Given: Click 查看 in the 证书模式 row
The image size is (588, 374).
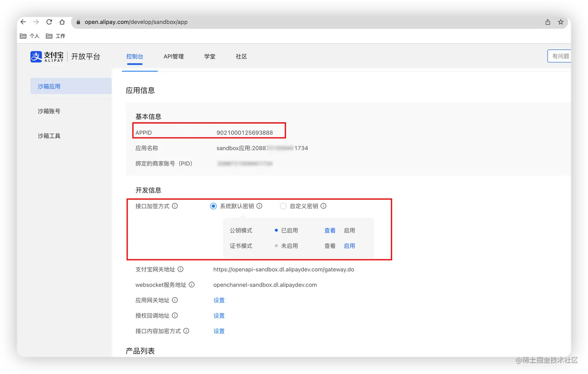Looking at the screenshot, I should tap(330, 246).
